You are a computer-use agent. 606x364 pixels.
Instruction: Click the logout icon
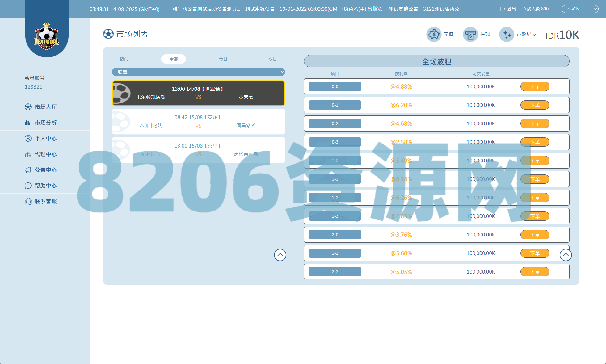pyautogui.click(x=503, y=9)
